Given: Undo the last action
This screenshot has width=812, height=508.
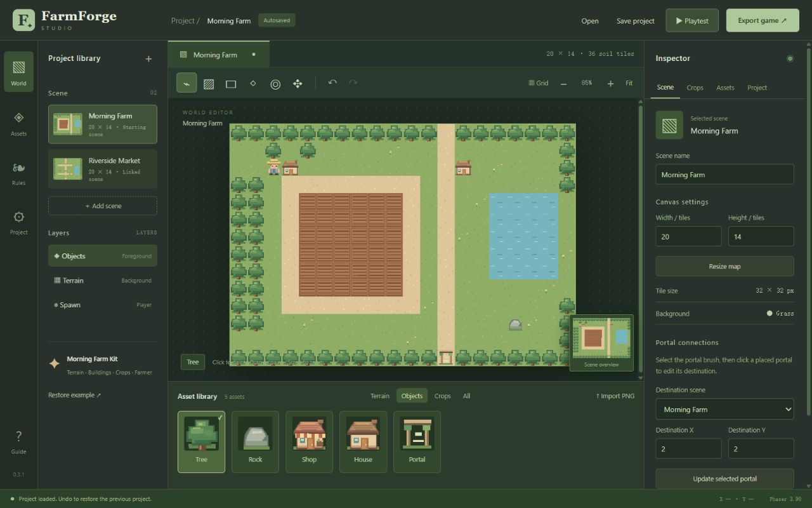Looking at the screenshot, I should click(x=332, y=83).
